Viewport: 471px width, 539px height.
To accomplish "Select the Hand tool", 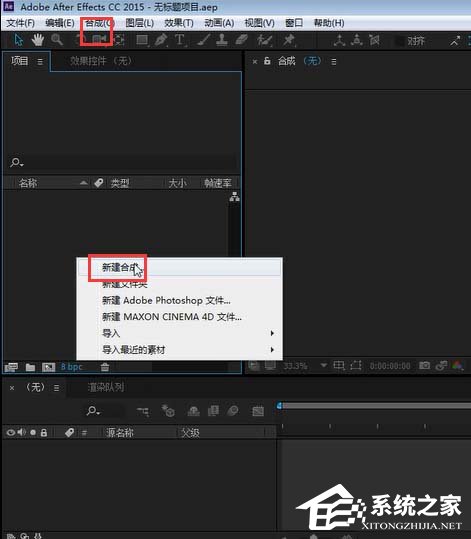I will click(x=38, y=40).
